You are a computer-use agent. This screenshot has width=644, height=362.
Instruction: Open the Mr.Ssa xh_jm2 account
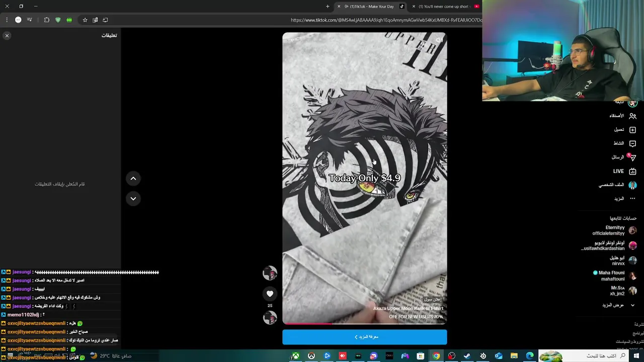pos(623,291)
